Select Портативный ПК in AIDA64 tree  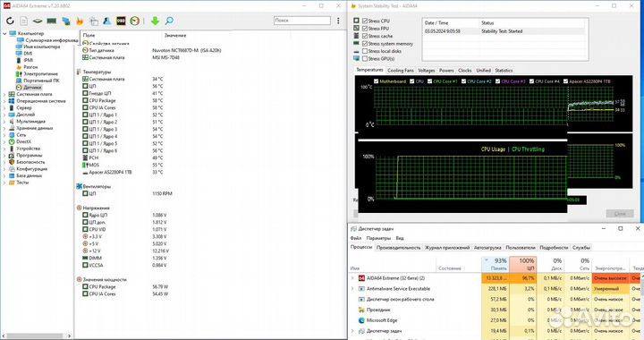[41, 81]
